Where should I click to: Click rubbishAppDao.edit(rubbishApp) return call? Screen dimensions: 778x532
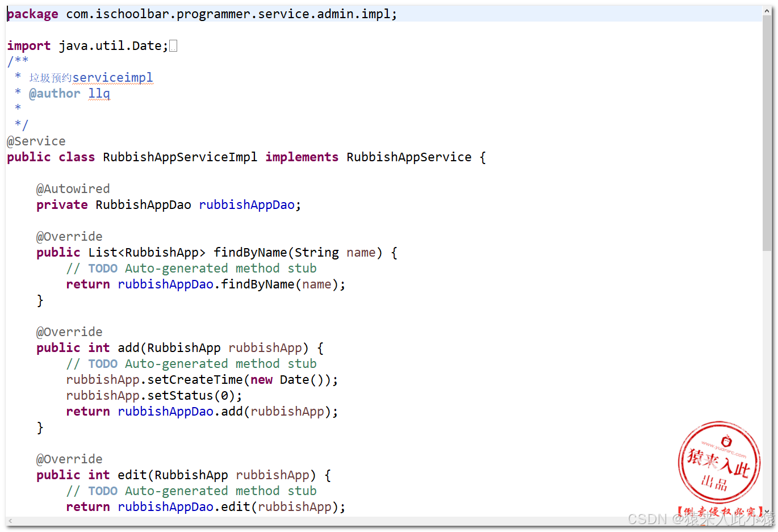click(x=228, y=507)
